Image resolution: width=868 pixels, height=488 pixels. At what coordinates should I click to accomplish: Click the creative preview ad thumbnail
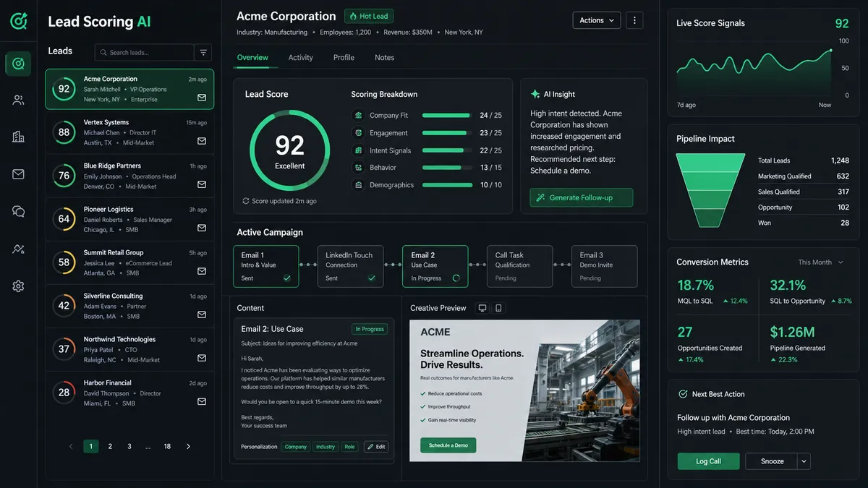[524, 390]
